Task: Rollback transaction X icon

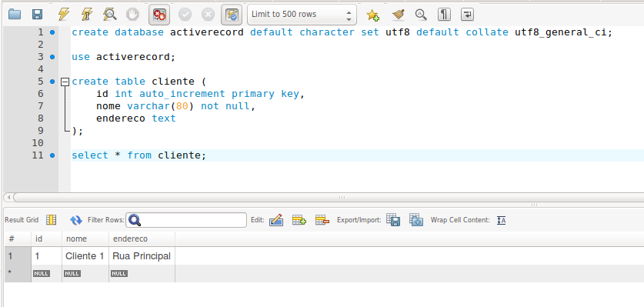Action: (x=209, y=15)
